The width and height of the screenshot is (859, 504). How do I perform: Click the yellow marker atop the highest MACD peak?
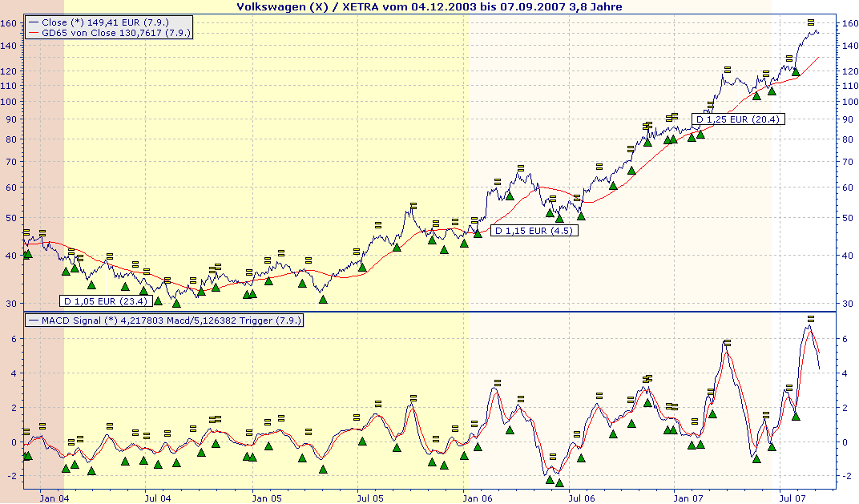point(811,319)
